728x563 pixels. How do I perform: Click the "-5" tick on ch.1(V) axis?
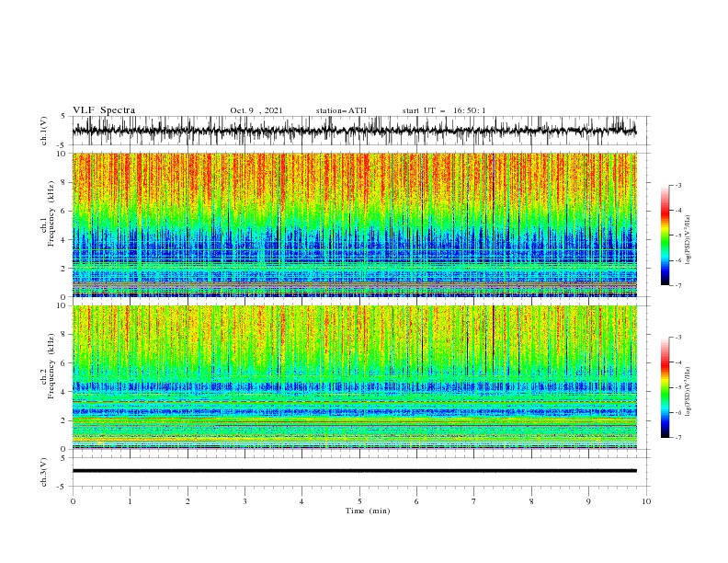click(x=62, y=145)
